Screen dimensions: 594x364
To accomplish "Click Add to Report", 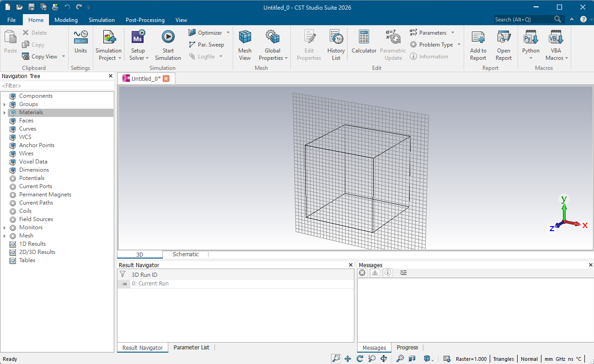I will tap(478, 45).
